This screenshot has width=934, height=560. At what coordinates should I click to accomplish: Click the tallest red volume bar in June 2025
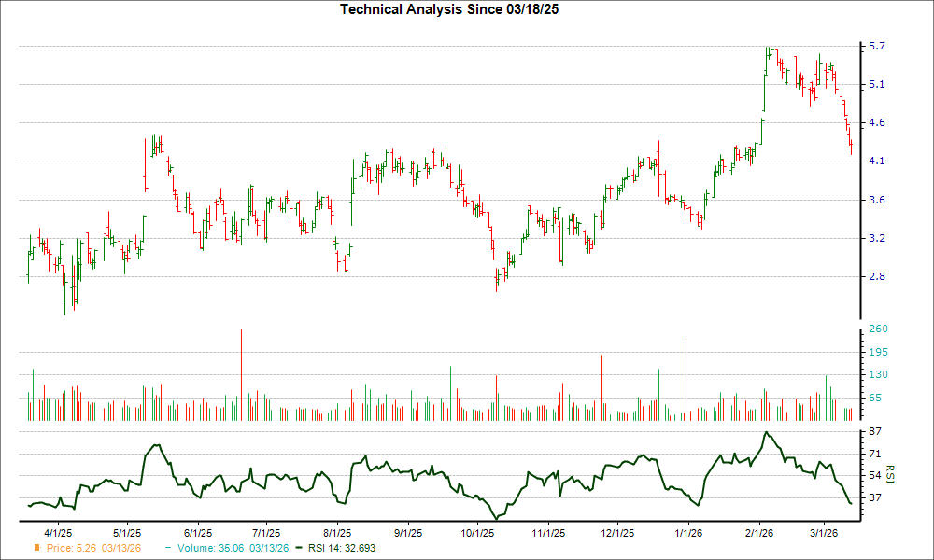[x=242, y=373]
